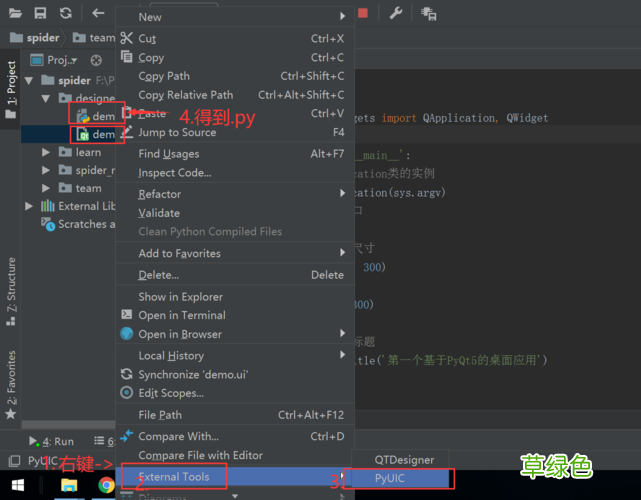The height and width of the screenshot is (500, 641).
Task: Click the Save All toolbar icon
Action: click(40, 13)
